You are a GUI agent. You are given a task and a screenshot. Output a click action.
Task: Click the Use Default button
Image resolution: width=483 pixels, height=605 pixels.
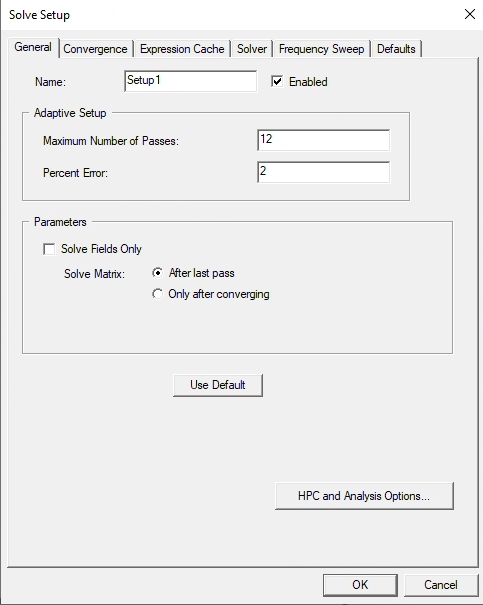pyautogui.click(x=218, y=385)
